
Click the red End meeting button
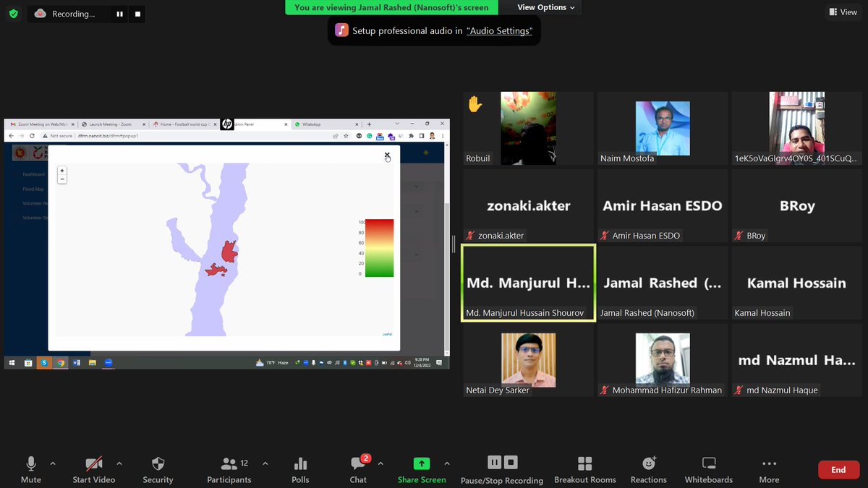click(838, 469)
